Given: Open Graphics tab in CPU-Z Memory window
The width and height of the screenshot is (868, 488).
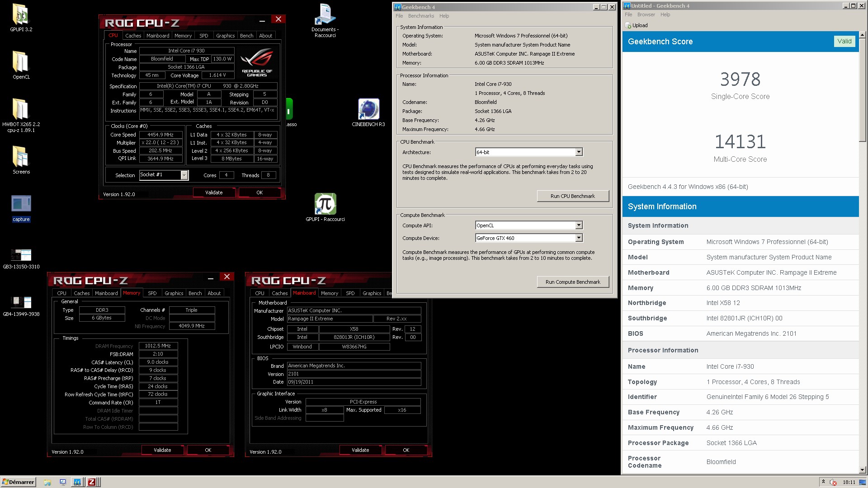Looking at the screenshot, I should (x=174, y=293).
